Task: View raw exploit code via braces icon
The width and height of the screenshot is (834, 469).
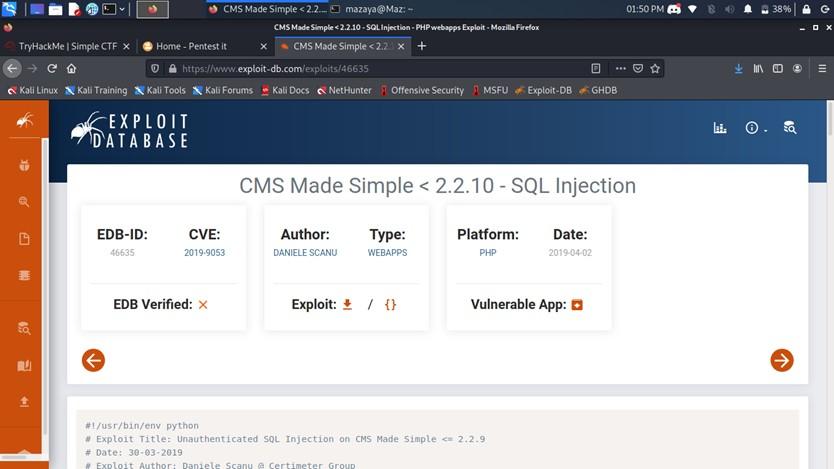Action: [x=390, y=304]
